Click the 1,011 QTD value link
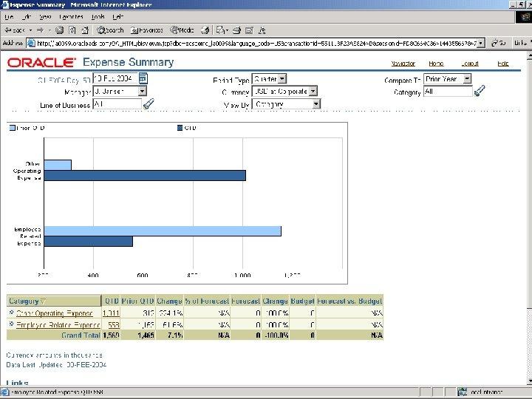 (x=111, y=313)
